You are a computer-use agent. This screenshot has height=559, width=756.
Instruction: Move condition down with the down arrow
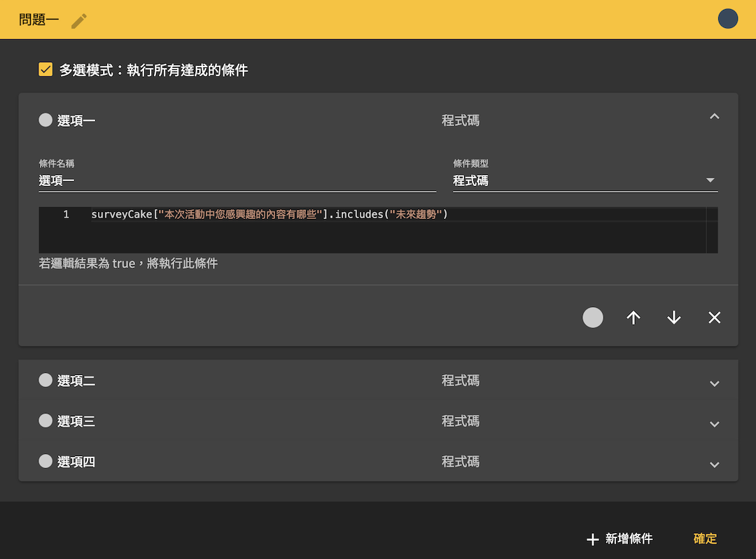[x=673, y=317]
